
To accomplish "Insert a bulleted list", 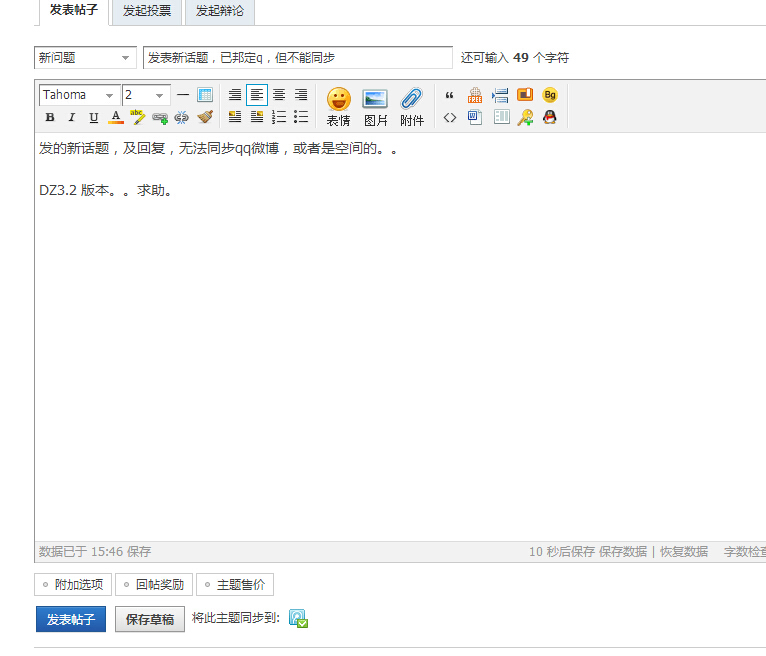I will coord(301,117).
